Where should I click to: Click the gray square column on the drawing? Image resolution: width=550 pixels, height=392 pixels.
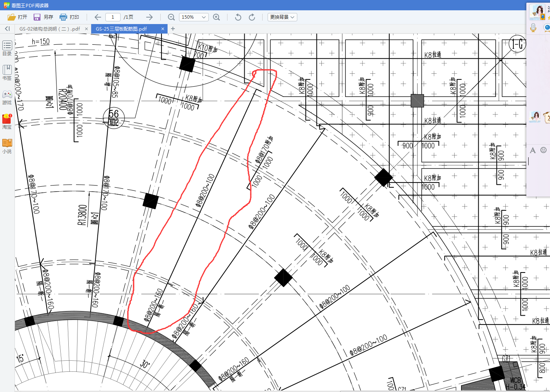pyautogui.click(x=417, y=101)
